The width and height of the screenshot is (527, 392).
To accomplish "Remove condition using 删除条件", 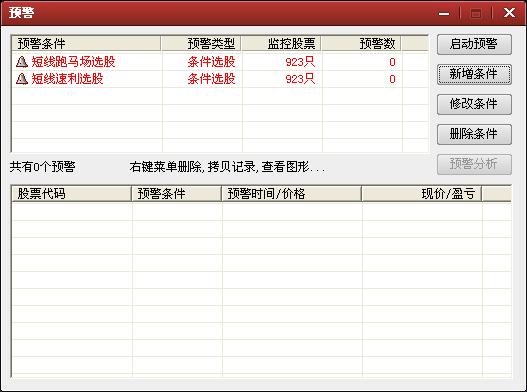I will tap(474, 134).
